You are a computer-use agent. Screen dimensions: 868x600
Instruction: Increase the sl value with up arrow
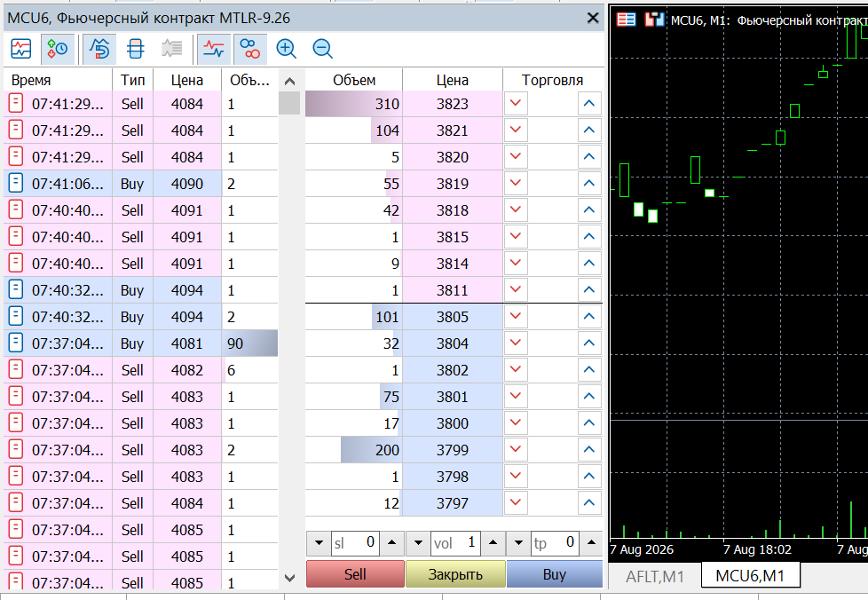tap(392, 543)
